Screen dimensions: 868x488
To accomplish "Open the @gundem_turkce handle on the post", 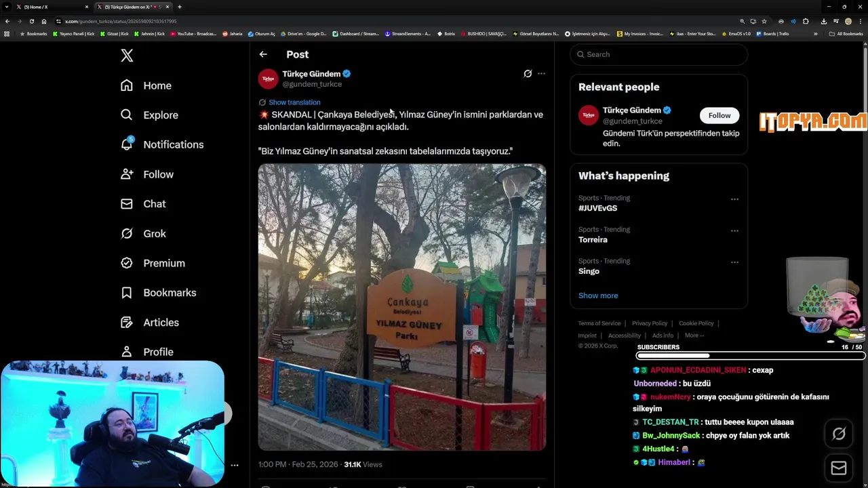I will [x=312, y=84].
